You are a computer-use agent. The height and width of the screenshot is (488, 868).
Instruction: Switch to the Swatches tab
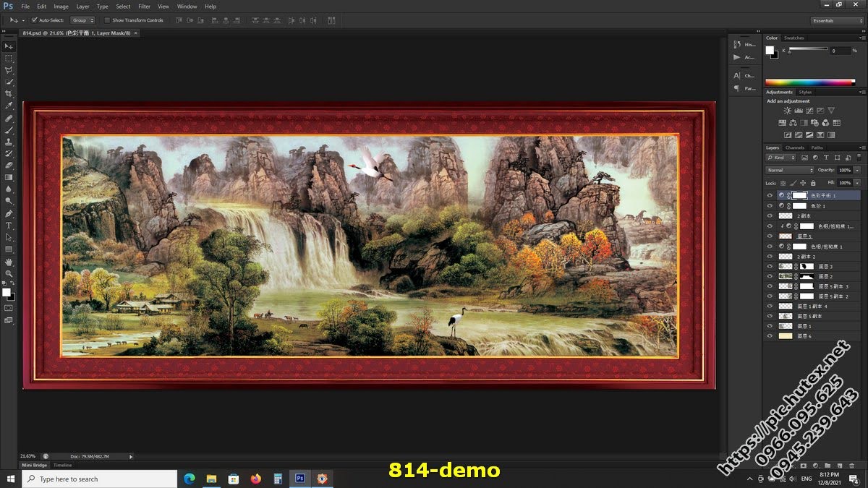click(793, 38)
